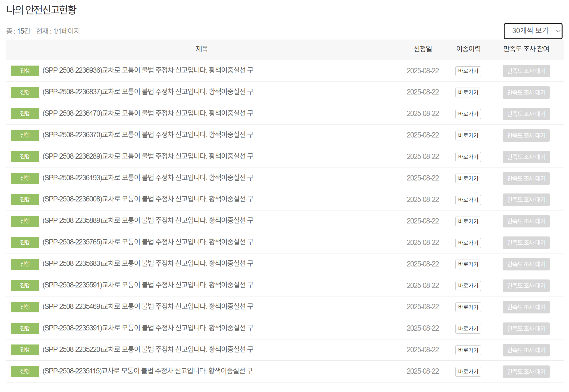Click 만족도 조사 대기 for SPP-2508-2235220

(x=526, y=350)
